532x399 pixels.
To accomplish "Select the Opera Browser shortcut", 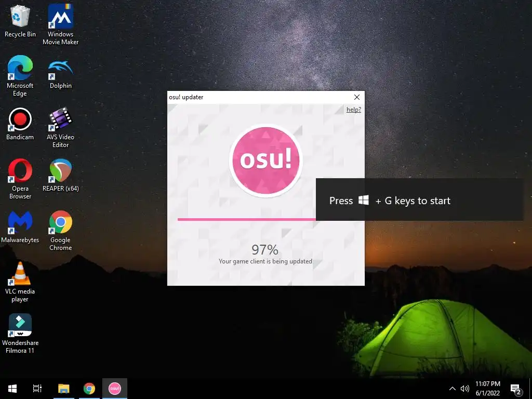I will point(20,179).
